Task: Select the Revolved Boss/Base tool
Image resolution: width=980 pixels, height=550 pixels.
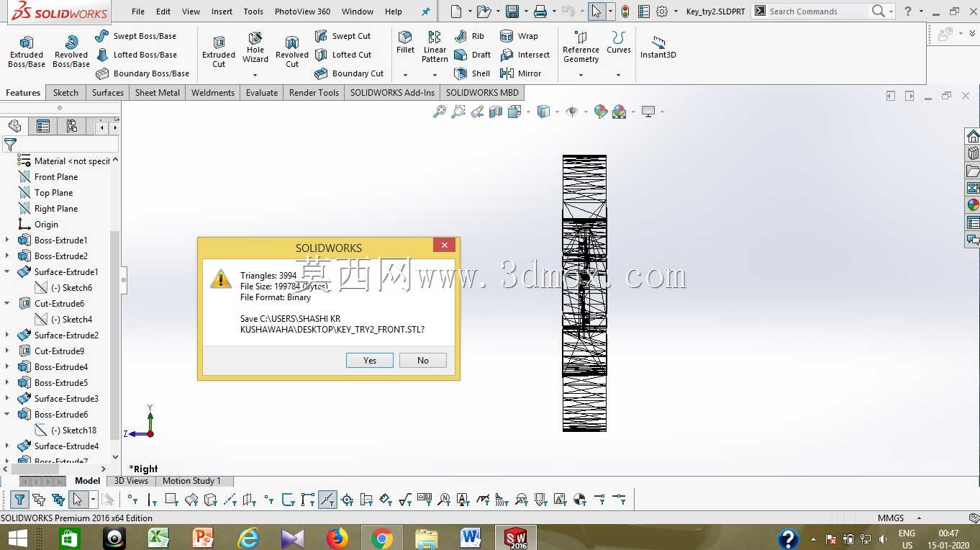Action: tap(71, 51)
